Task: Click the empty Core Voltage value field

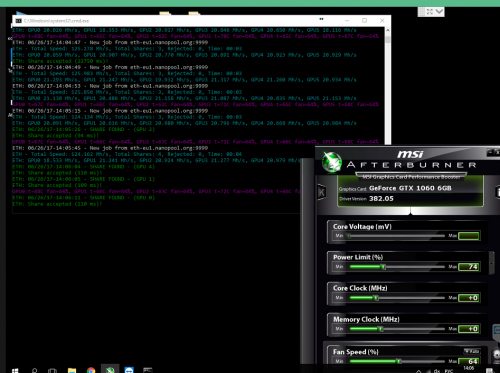Action: pos(469,236)
